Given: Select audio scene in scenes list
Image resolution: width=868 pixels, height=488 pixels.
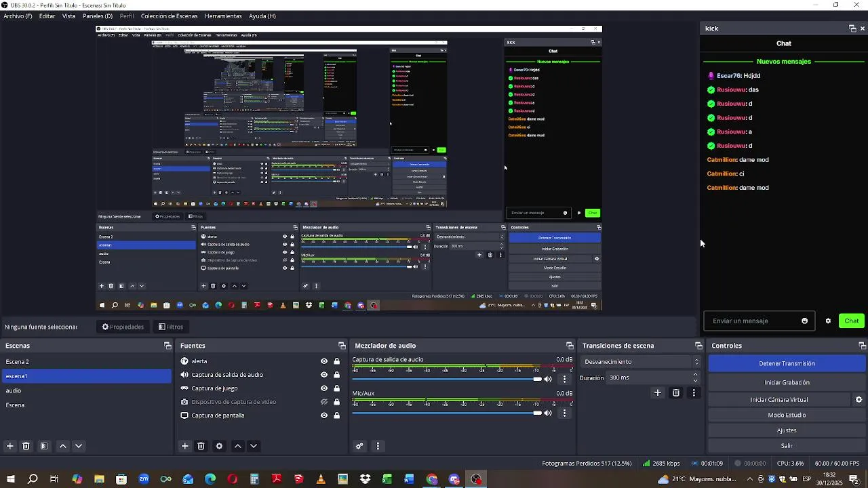Looking at the screenshot, I should (x=86, y=390).
